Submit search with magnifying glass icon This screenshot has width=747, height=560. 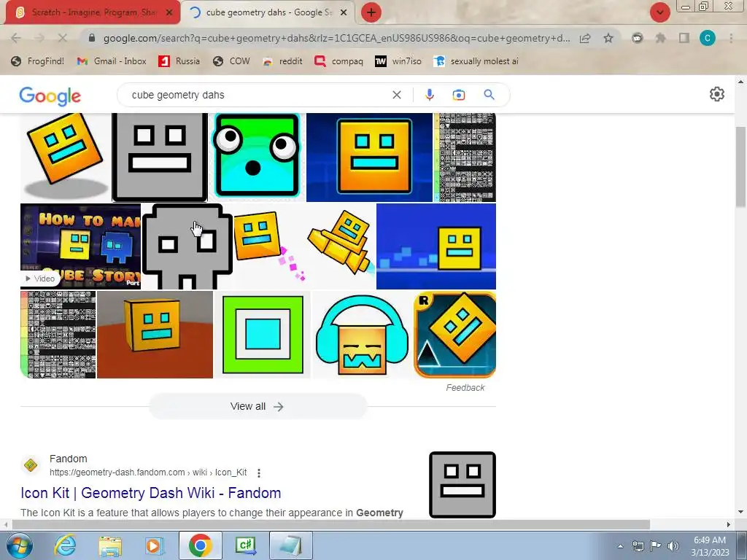[x=489, y=95]
